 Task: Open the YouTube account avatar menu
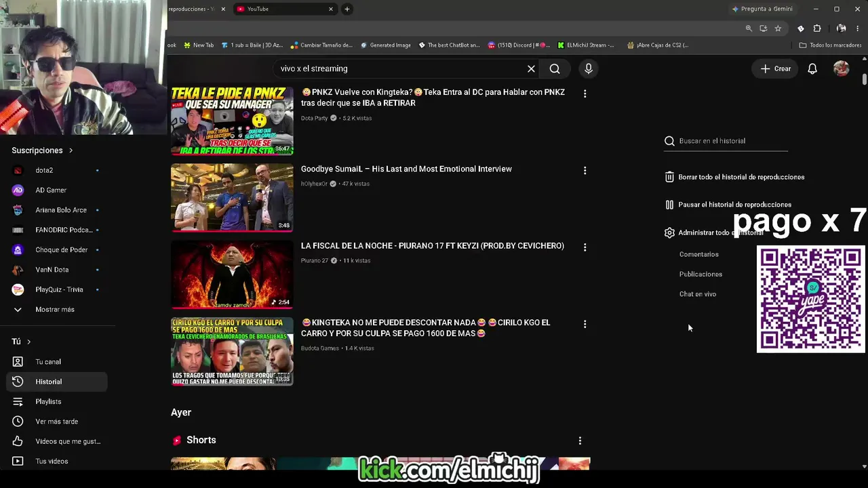842,68
